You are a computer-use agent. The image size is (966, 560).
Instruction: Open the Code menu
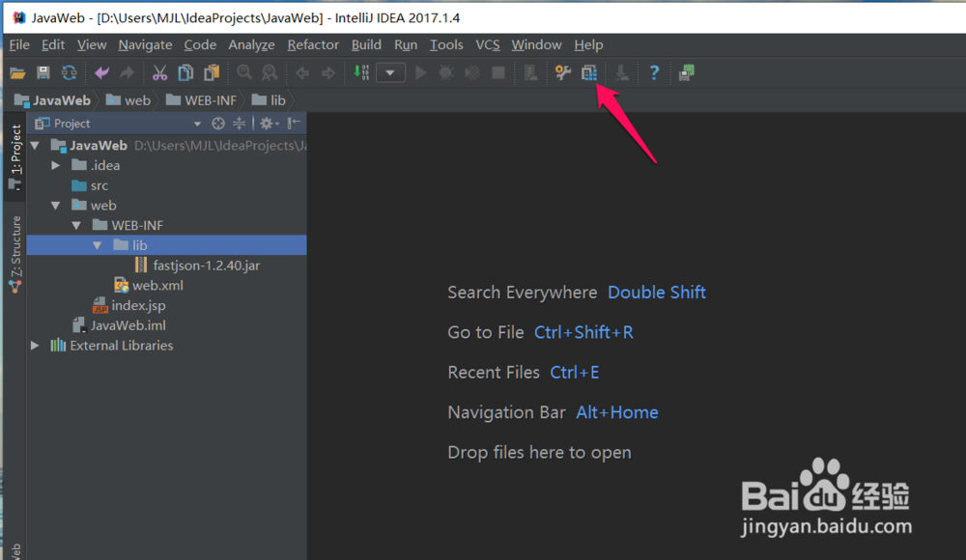[x=200, y=45]
